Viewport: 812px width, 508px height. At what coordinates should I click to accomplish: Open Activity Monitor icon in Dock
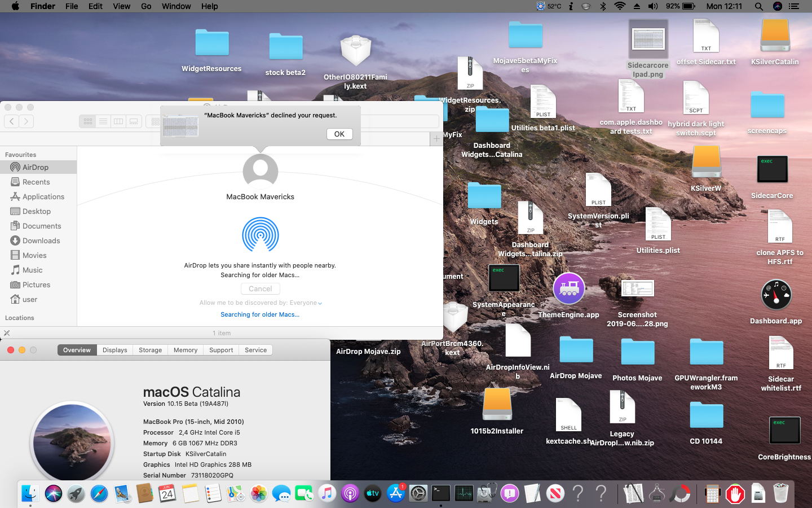464,493
